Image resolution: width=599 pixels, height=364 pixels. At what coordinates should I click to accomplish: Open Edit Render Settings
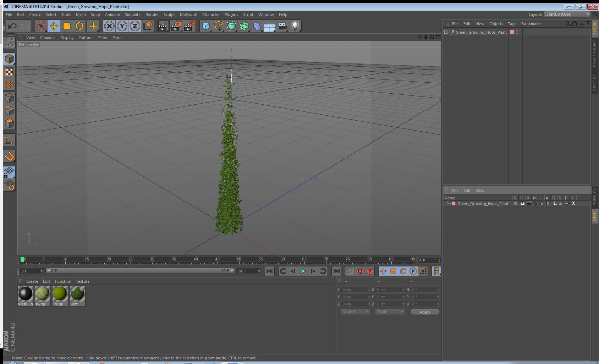click(x=189, y=26)
